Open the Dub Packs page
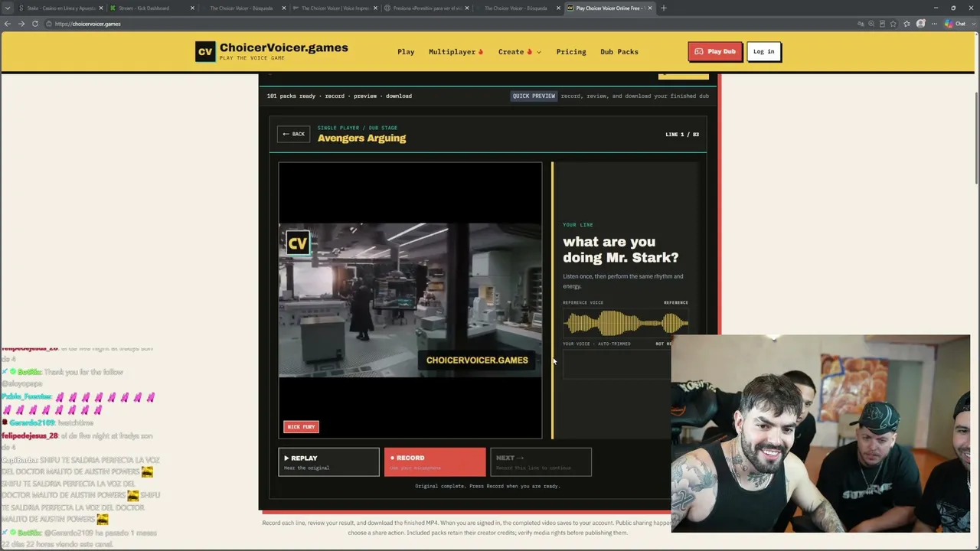Viewport: 980px width, 551px height. click(x=619, y=52)
